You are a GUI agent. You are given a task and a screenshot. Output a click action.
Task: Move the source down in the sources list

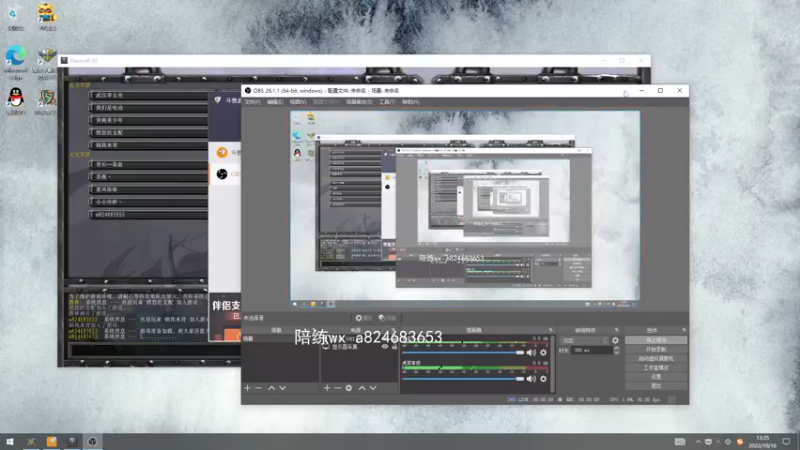[x=373, y=388]
